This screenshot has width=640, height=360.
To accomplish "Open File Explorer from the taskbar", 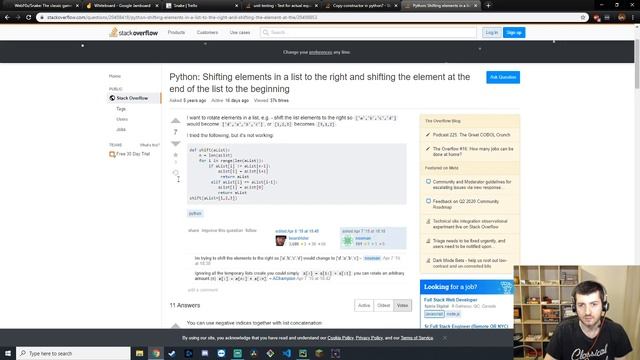I will [140, 353].
